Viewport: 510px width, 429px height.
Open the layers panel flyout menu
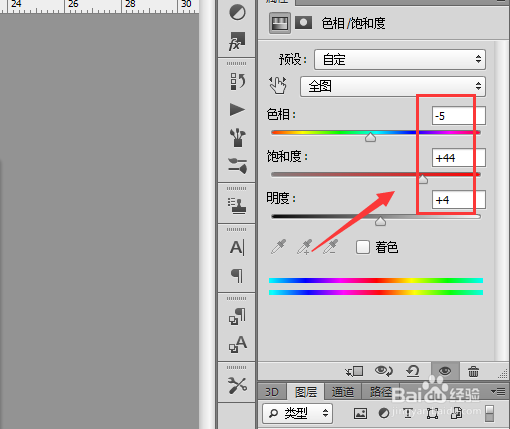498,391
